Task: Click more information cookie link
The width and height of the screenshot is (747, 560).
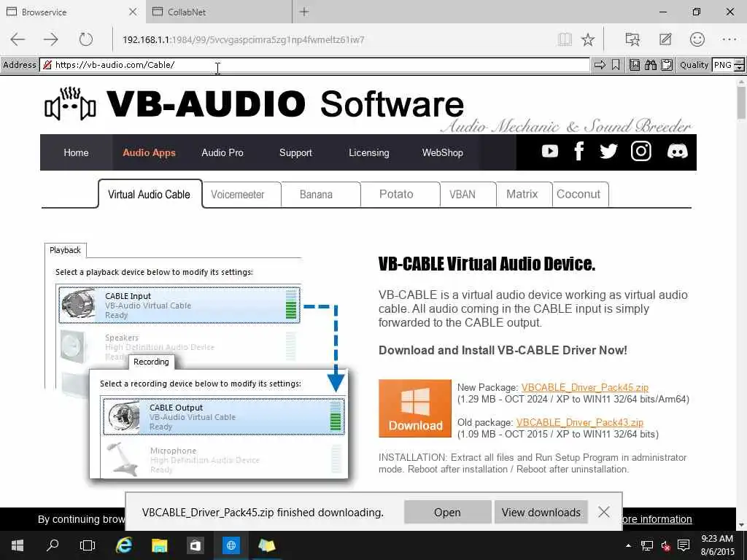Action: tap(657, 519)
